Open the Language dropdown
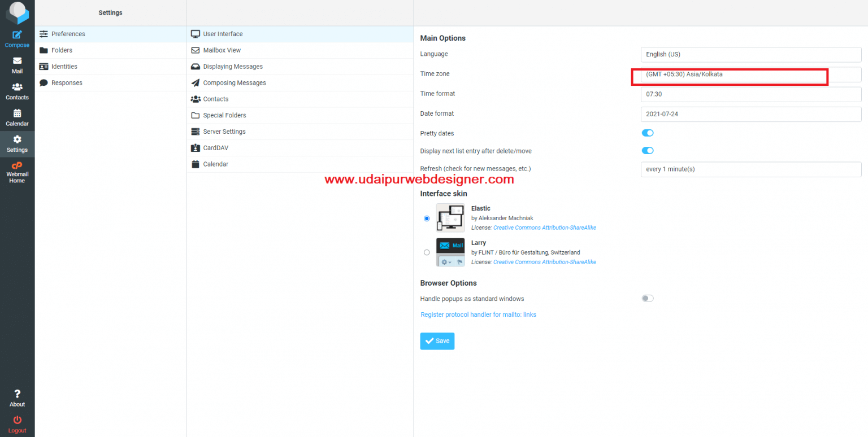Image resolution: width=868 pixels, height=437 pixels. (750, 55)
